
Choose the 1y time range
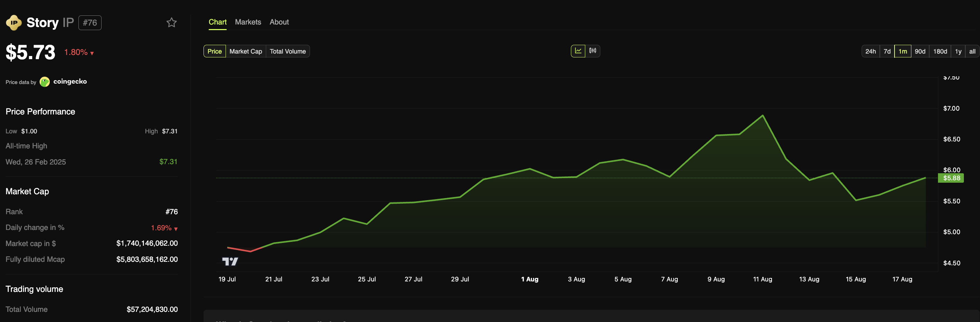(958, 51)
